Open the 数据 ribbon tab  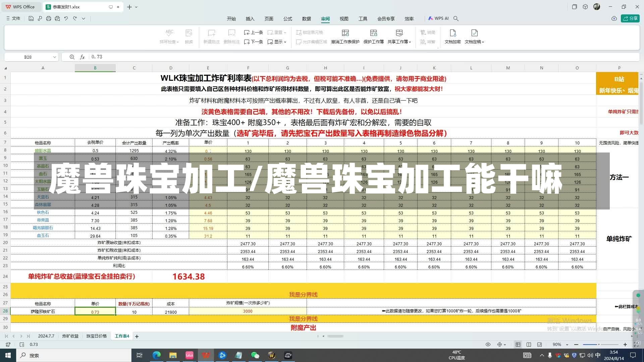306,18
